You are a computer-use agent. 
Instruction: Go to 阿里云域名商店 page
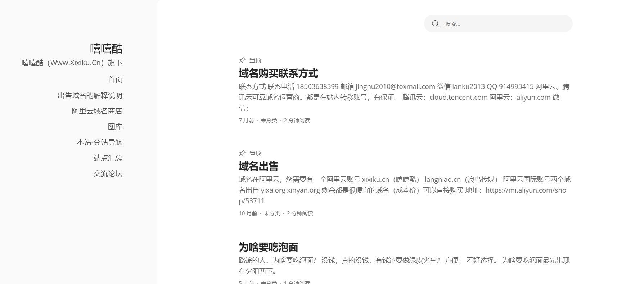tap(97, 111)
